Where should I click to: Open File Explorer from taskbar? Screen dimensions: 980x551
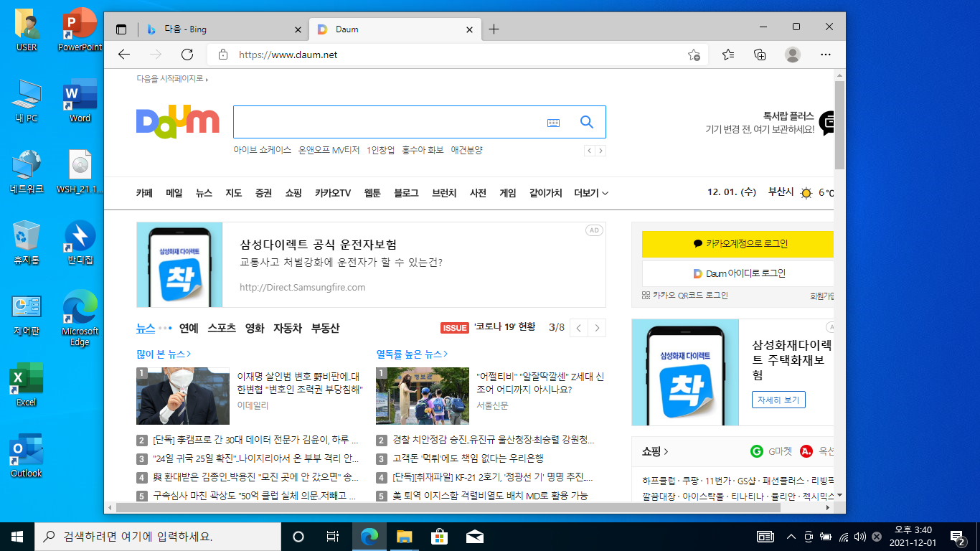(x=405, y=536)
